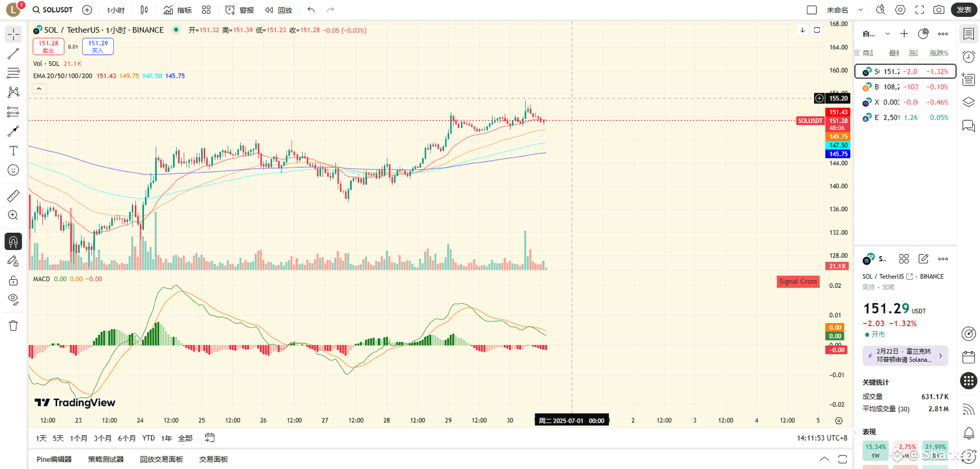Toggle lock all drawings
This screenshot has width=980, height=469.
pos(13,280)
